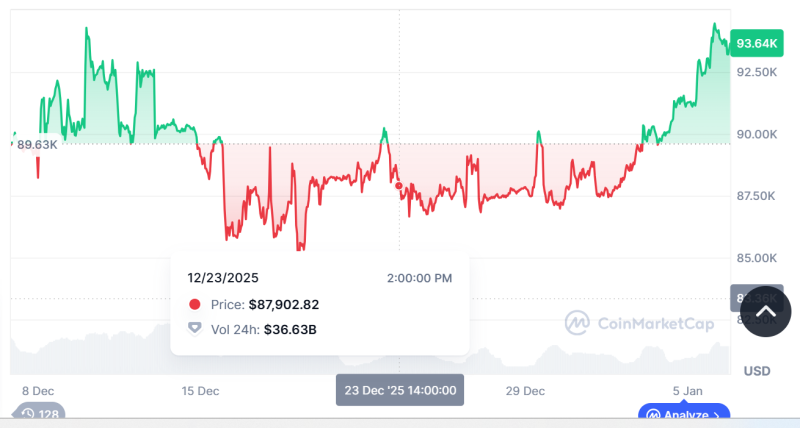Click the 89.63K baseline price label
800x428 pixels.
38,144
